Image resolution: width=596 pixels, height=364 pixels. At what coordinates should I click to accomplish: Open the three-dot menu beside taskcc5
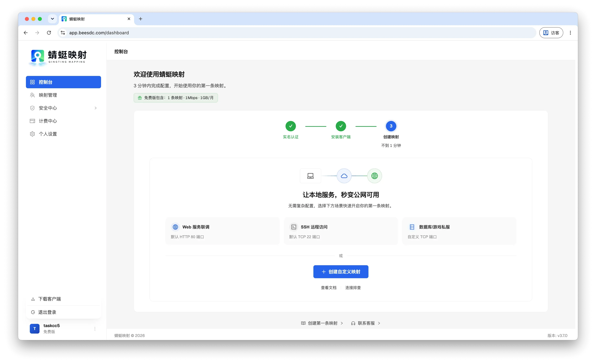pyautogui.click(x=95, y=328)
